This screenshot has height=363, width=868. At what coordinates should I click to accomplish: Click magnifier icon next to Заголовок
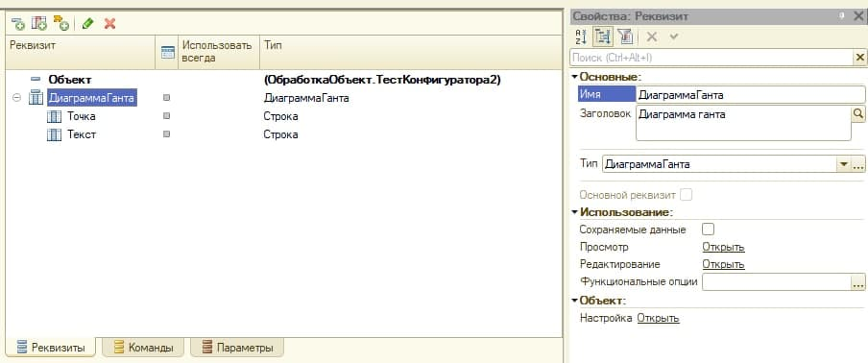(858, 113)
